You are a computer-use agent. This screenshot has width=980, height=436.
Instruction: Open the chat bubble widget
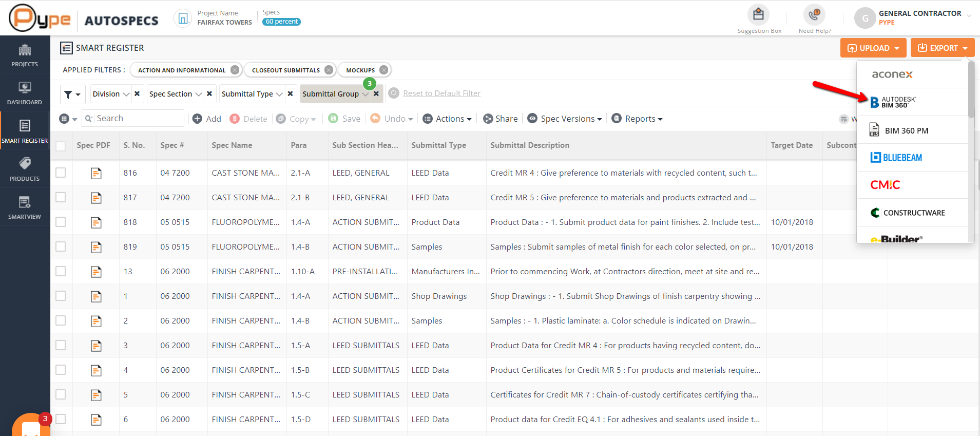tap(31, 425)
